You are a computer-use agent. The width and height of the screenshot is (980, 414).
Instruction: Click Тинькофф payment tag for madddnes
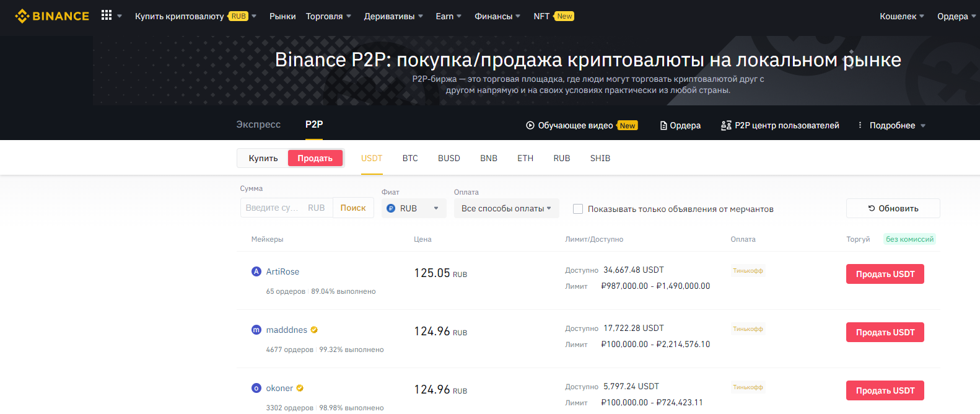pos(748,329)
